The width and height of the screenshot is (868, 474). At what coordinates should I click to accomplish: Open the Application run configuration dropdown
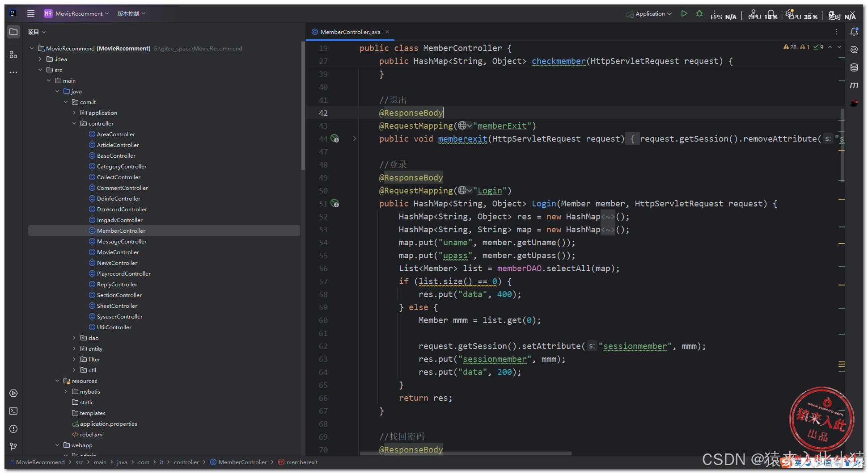coord(649,13)
